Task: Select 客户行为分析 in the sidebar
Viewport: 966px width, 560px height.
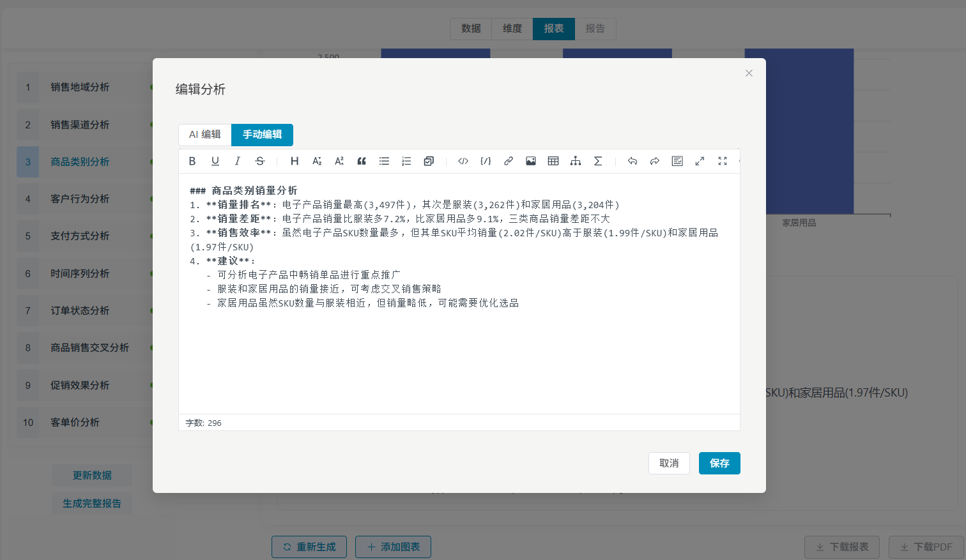Action: (x=84, y=199)
